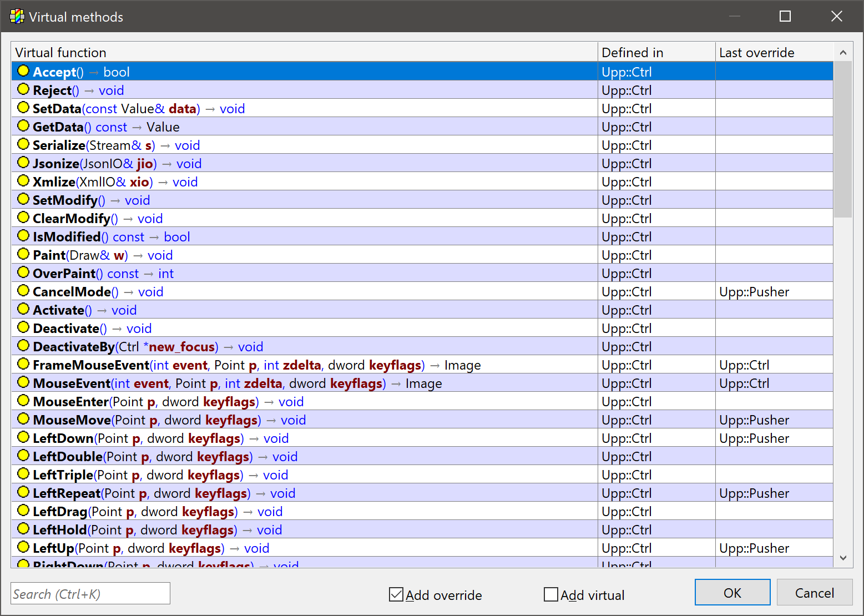Sort by the Virtual function column header
The height and width of the screenshot is (616, 864).
(304, 53)
